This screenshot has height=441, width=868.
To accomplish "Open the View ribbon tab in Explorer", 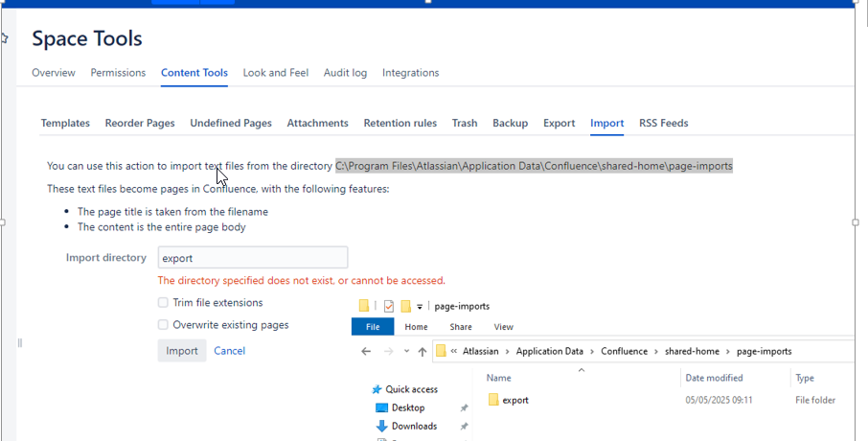I will (x=503, y=327).
